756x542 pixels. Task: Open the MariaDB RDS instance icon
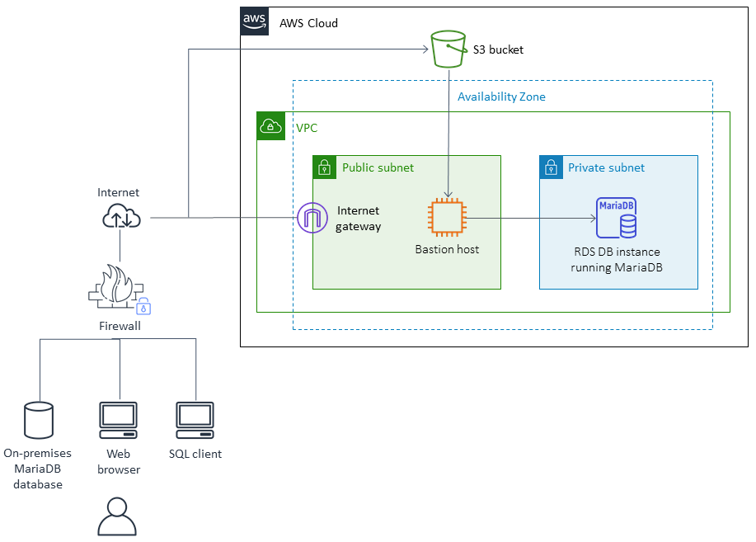point(617,216)
